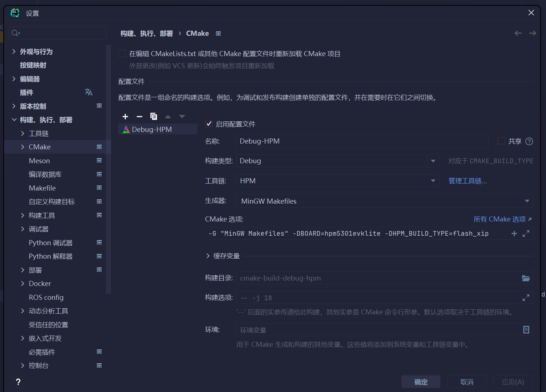Click the 确定 button

(x=421, y=382)
